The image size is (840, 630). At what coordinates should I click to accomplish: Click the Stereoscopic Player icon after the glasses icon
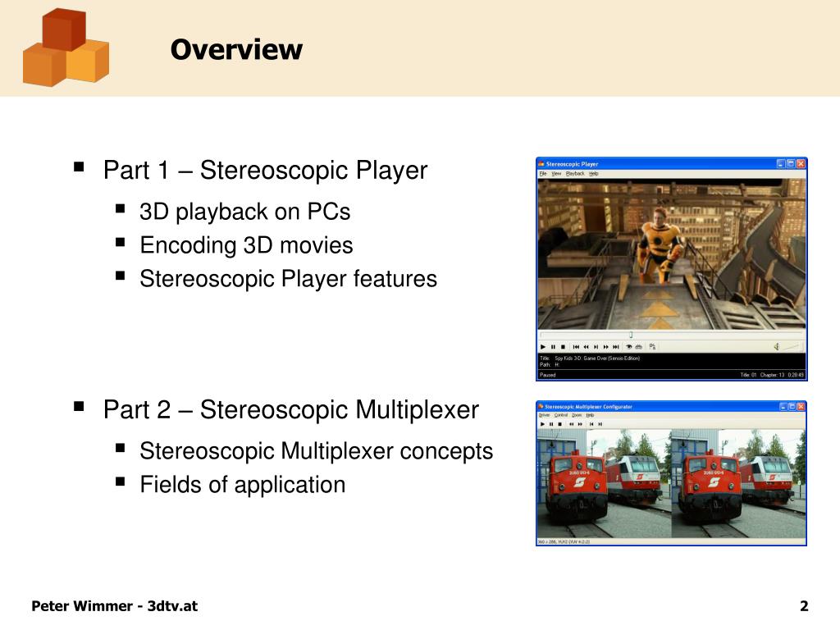pos(652,347)
